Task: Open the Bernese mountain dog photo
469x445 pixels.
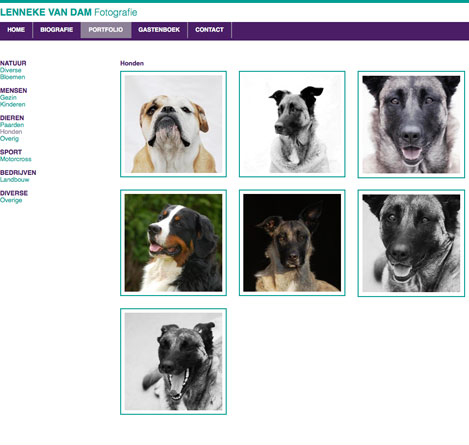Action: 173,243
